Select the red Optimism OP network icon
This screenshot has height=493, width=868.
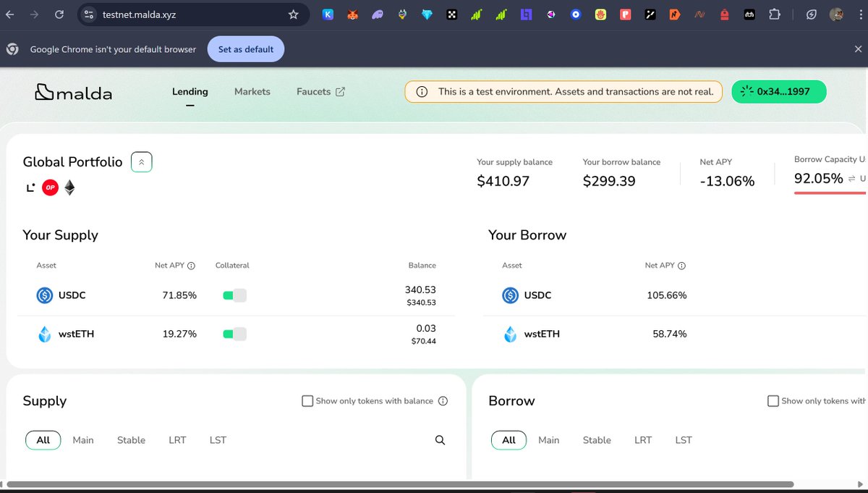[50, 188]
